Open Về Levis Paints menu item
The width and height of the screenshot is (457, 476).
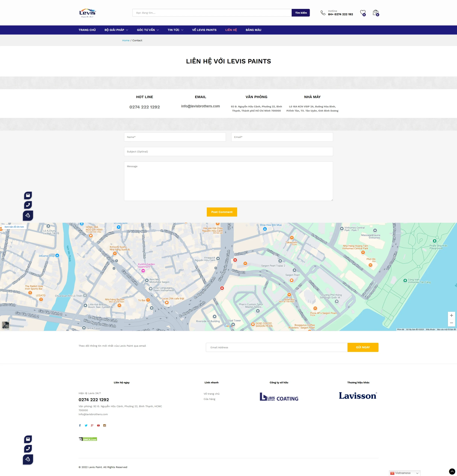click(x=204, y=30)
